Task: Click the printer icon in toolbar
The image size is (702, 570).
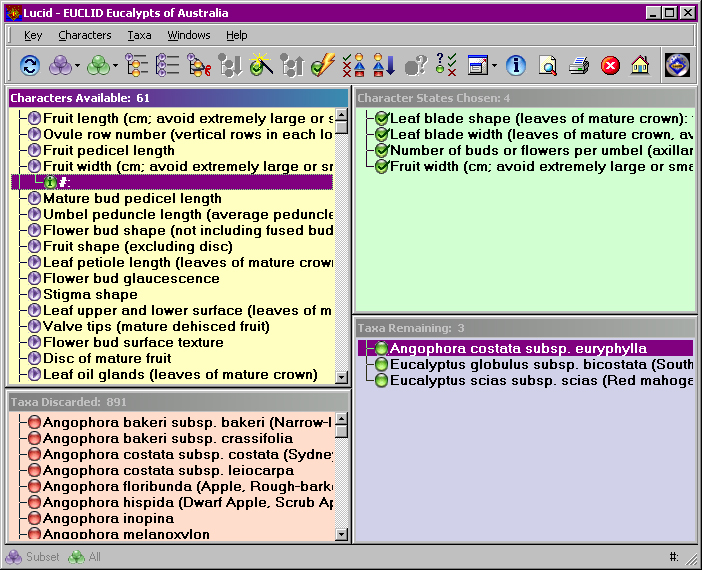Action: (x=579, y=66)
